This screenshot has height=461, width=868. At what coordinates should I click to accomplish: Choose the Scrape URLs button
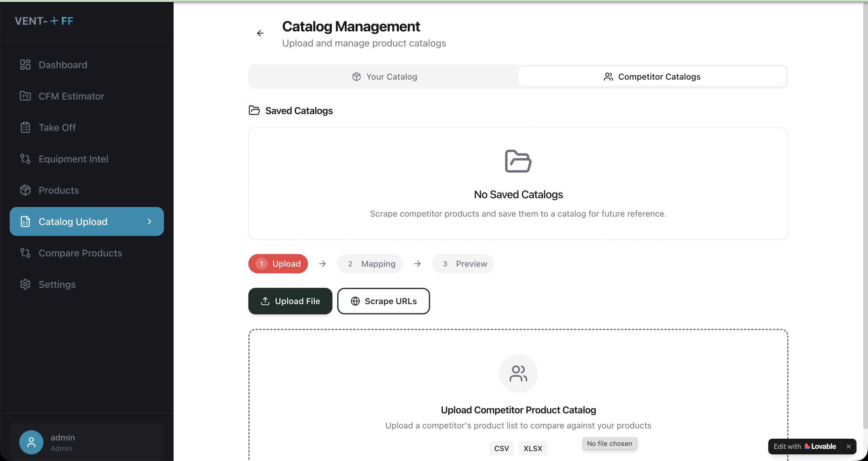coord(383,301)
